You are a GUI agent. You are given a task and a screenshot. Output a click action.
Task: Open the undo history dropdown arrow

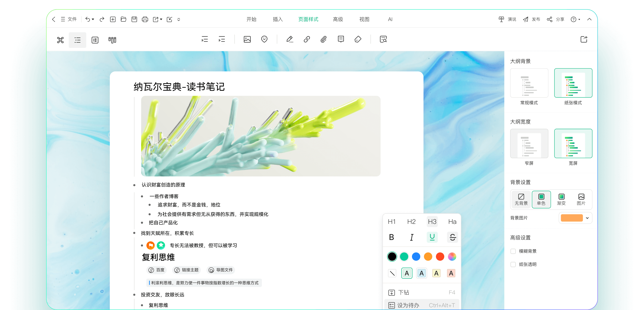pos(93,19)
